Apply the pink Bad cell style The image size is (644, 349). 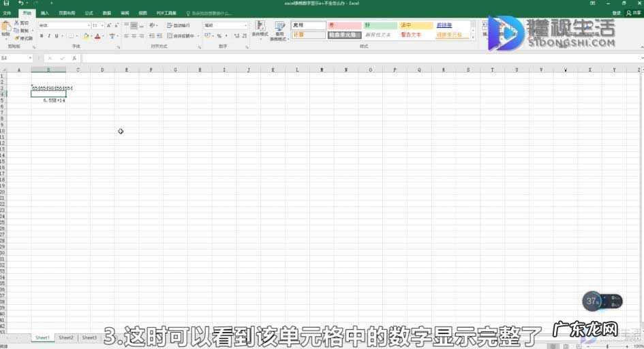pyautogui.click(x=344, y=25)
